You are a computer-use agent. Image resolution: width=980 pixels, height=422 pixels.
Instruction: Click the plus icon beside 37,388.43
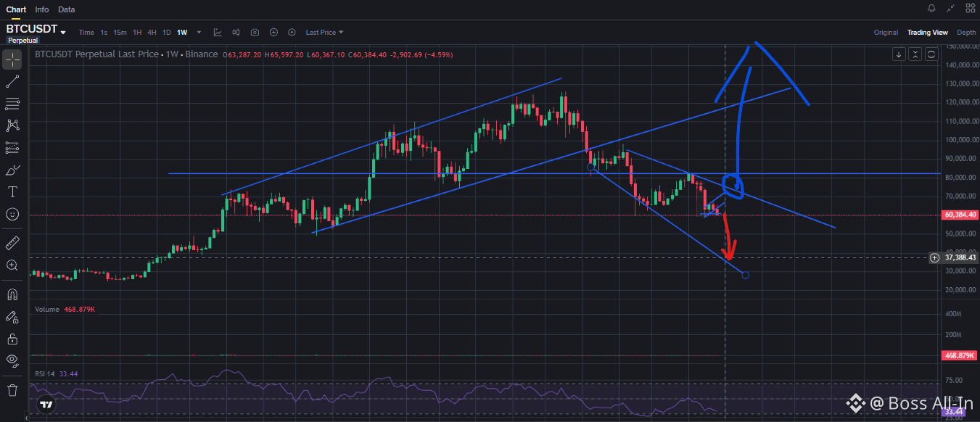click(934, 257)
